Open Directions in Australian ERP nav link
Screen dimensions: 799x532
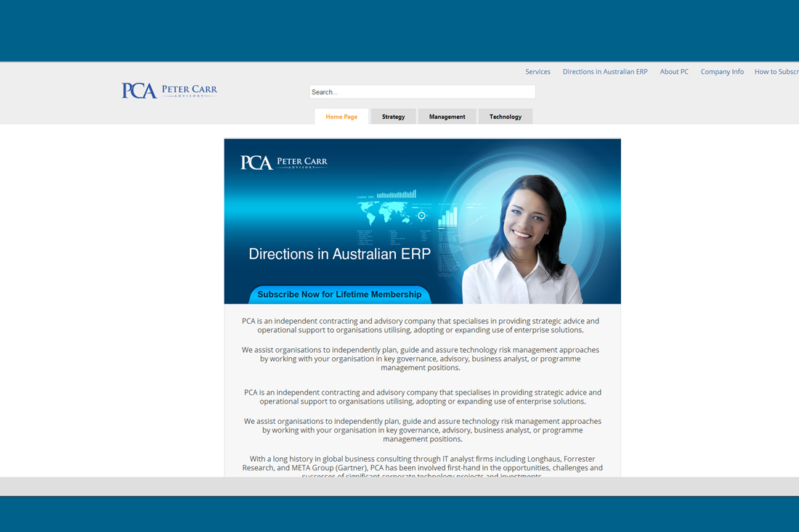pos(605,72)
